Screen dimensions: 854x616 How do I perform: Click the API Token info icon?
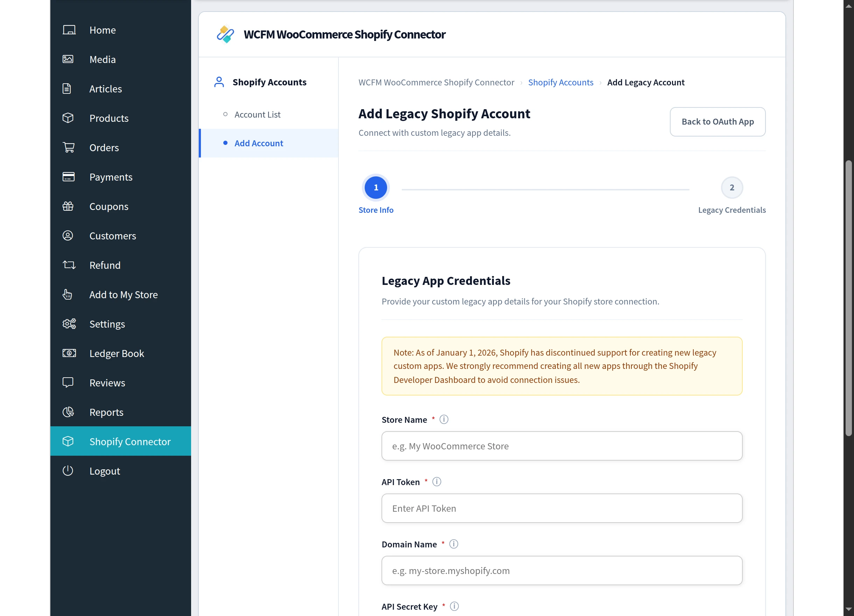coord(437,482)
